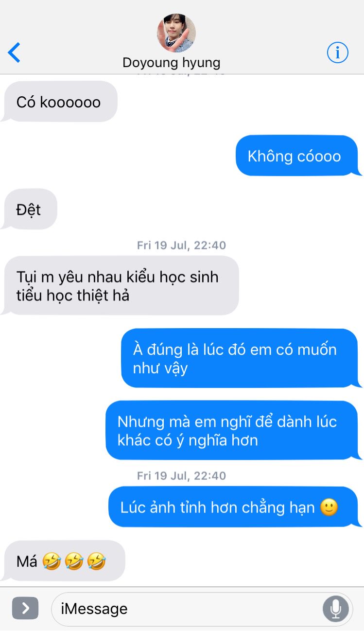Select the "Không cóooo" sent bubble
Viewport: 364px width, 631px height.
click(298, 156)
